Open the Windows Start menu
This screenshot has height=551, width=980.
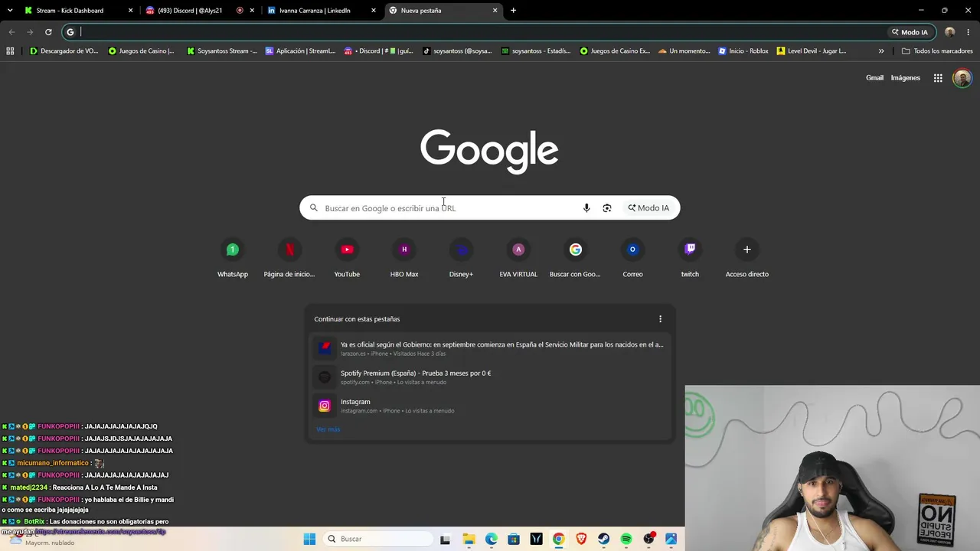pos(309,539)
